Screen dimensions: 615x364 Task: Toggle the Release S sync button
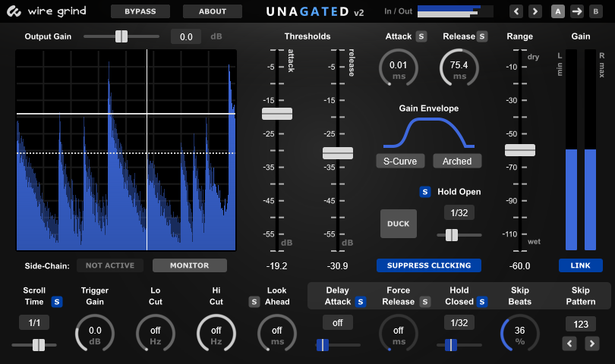[x=482, y=36]
